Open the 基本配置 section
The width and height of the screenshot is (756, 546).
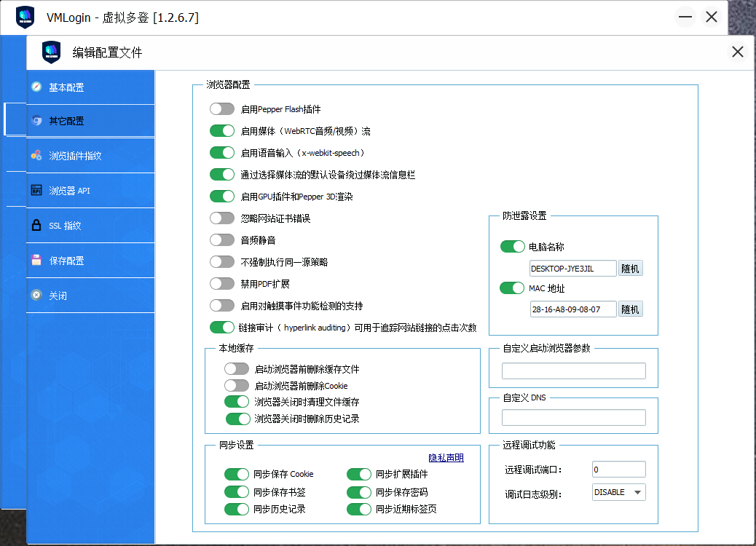(90, 87)
